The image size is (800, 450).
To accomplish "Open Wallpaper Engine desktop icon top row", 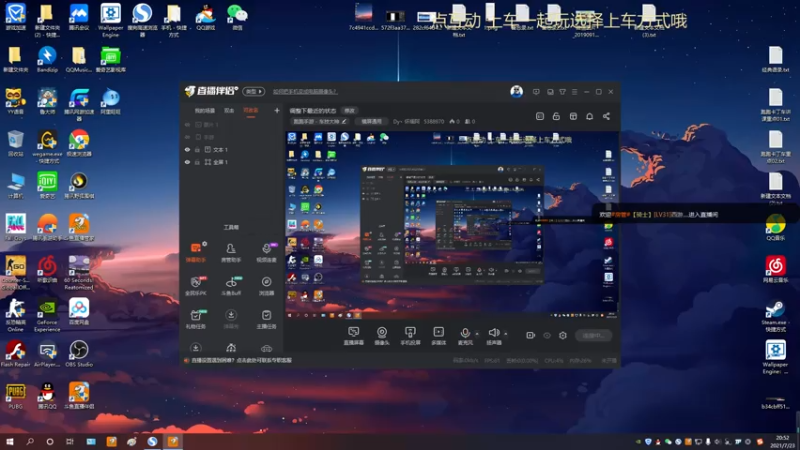I will pyautogui.click(x=110, y=20).
